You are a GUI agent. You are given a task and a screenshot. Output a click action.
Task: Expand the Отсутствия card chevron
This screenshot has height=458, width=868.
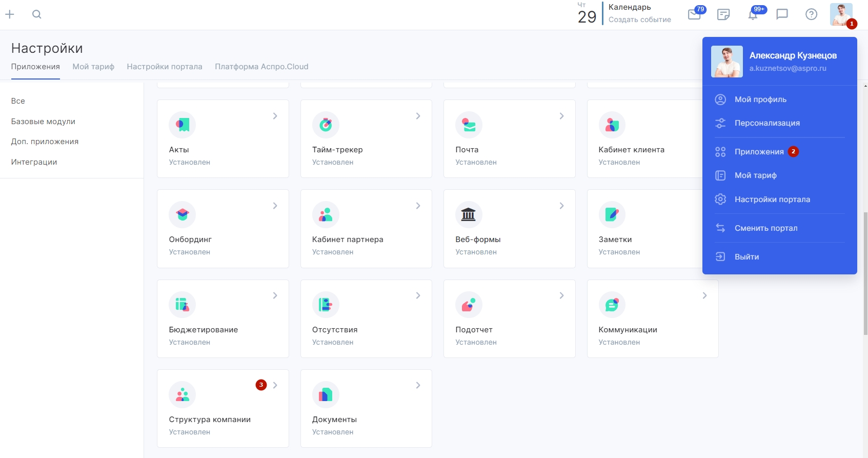[418, 295]
